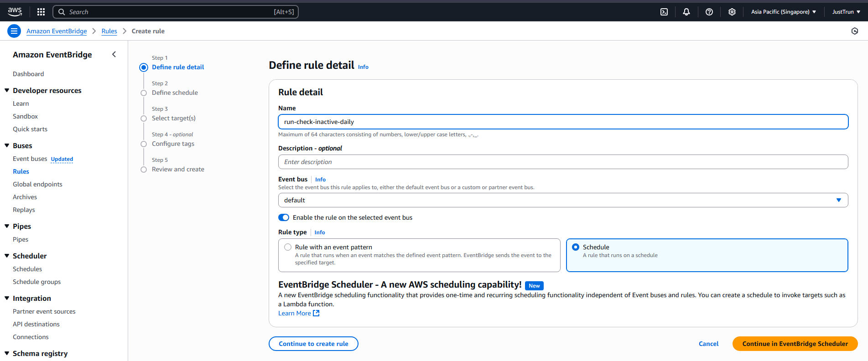Open the services grid menu icon
This screenshot has height=361, width=868.
coord(41,12)
